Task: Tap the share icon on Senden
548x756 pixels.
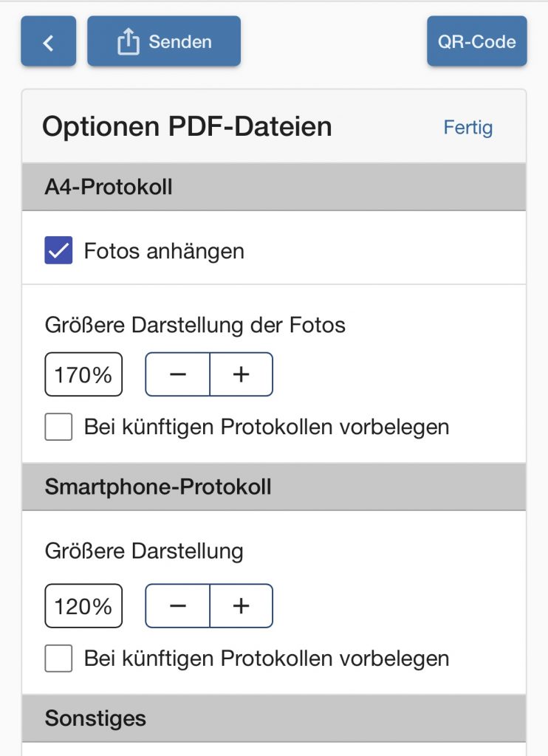Action: [x=129, y=42]
